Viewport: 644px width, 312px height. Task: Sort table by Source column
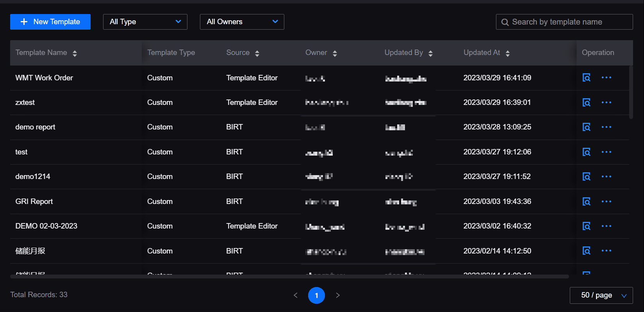pos(257,53)
